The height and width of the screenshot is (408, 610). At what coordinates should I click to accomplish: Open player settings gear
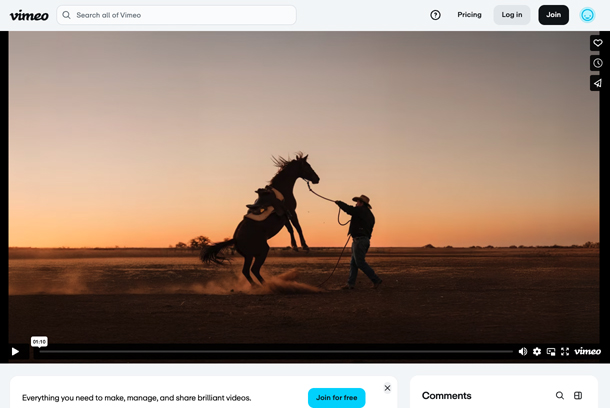click(x=537, y=352)
